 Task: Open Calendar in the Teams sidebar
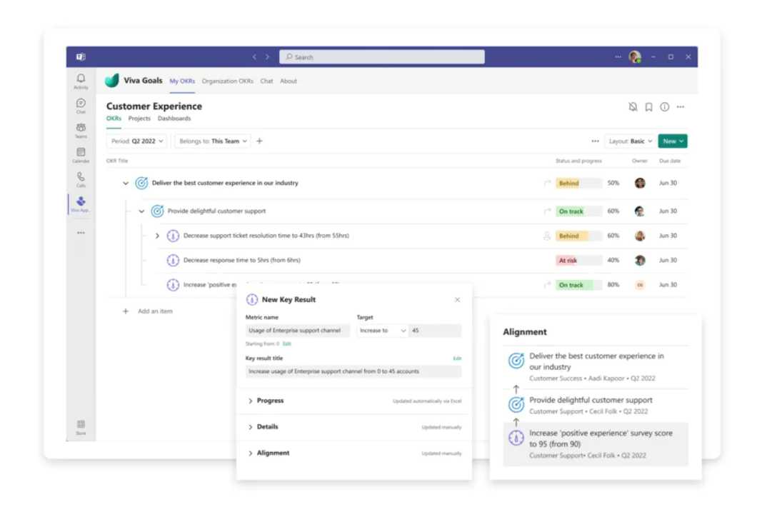[81, 155]
